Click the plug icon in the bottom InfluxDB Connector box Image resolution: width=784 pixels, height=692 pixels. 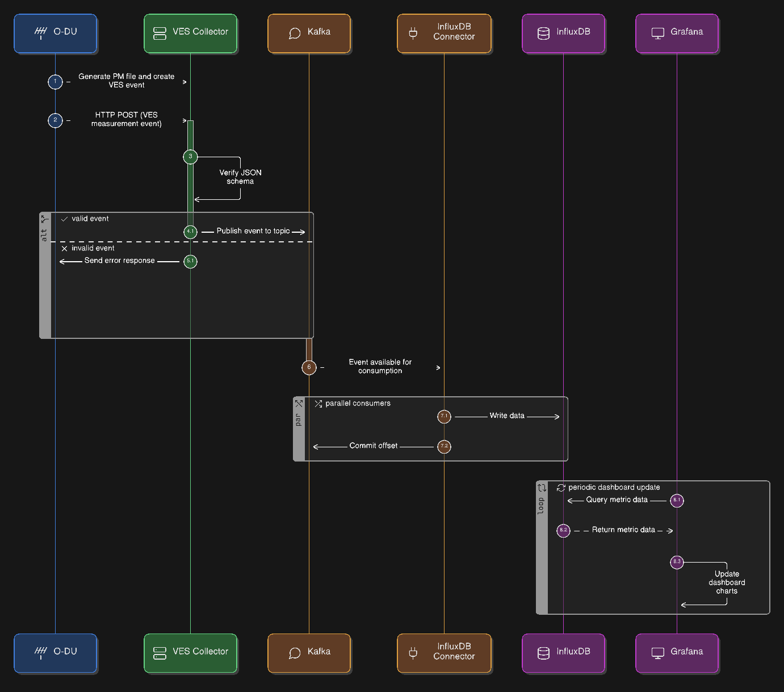413,653
